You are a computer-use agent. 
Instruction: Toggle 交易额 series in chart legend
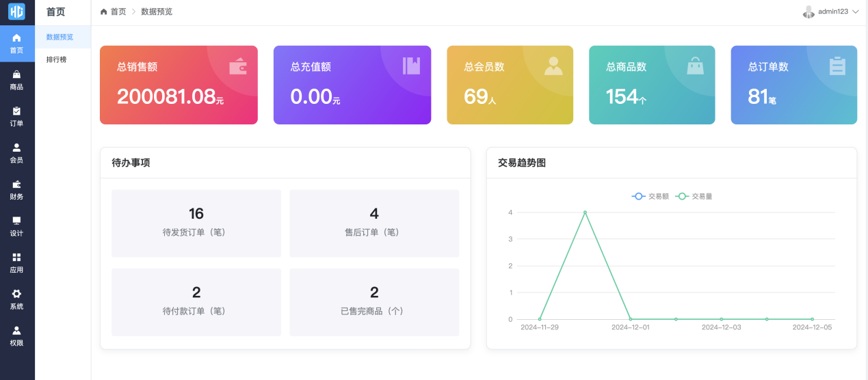650,196
